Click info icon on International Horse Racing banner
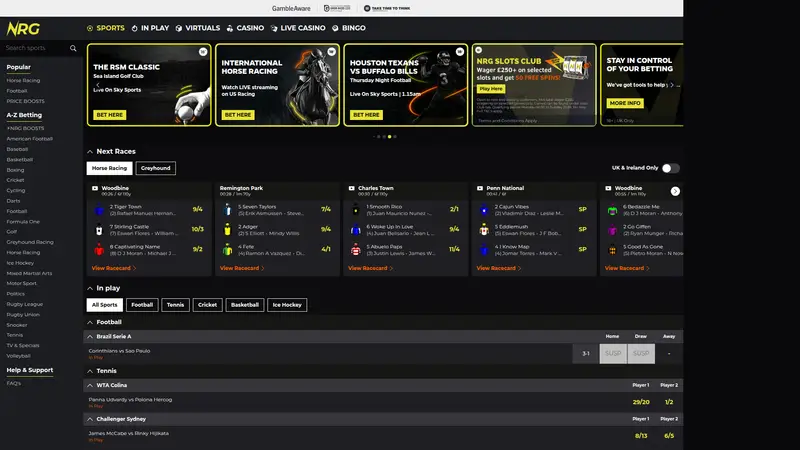The image size is (800, 450). tap(332, 52)
